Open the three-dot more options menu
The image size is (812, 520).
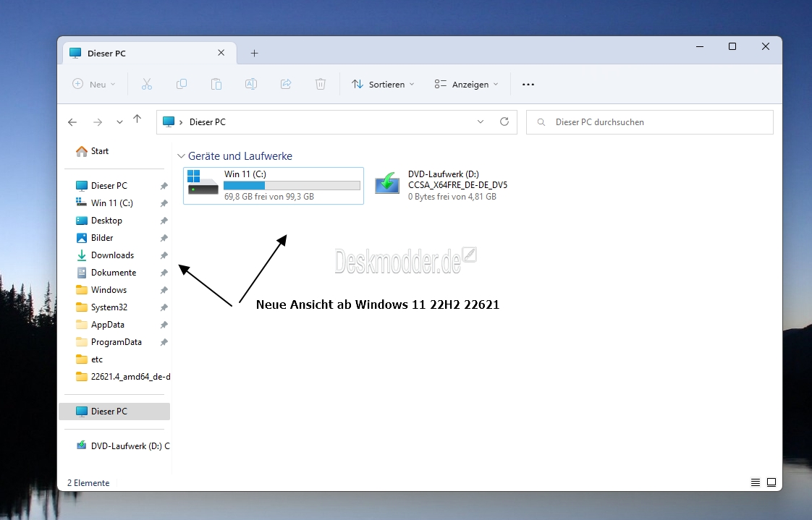pos(528,85)
